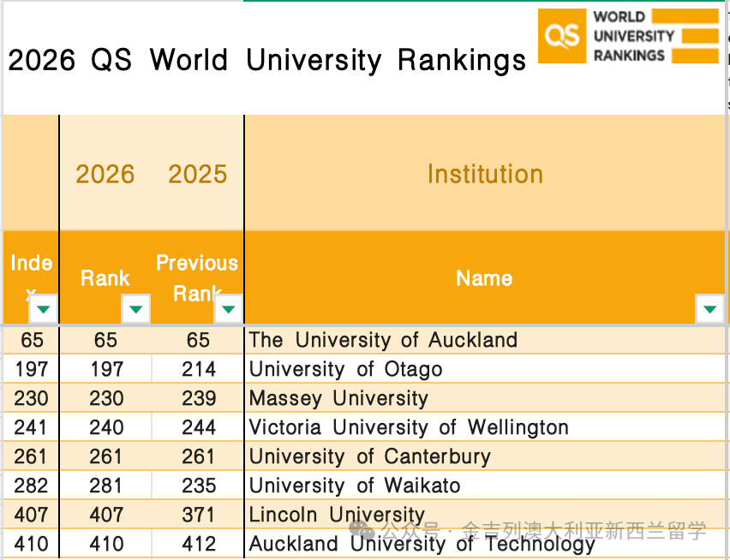Viewport: 730px width, 560px height.
Task: Click Previous Rank 371 cell
Action: tap(198, 515)
